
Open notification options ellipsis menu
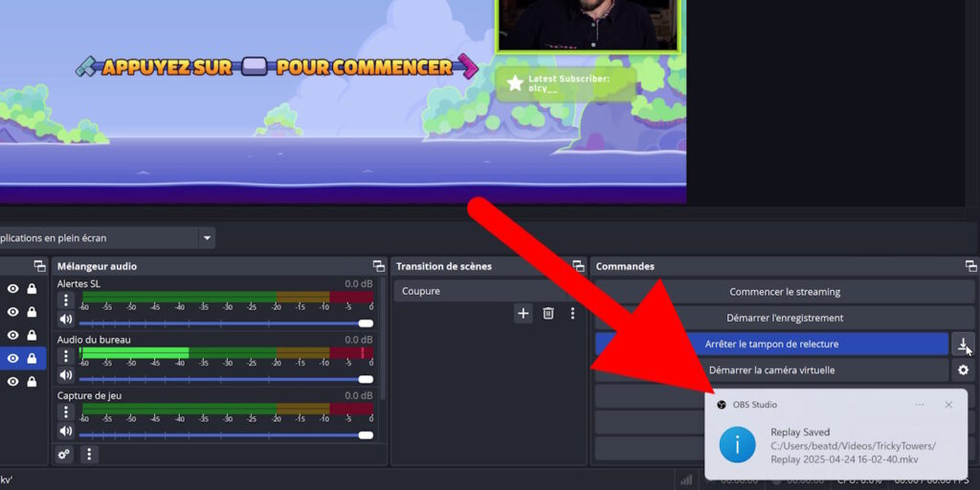(920, 405)
